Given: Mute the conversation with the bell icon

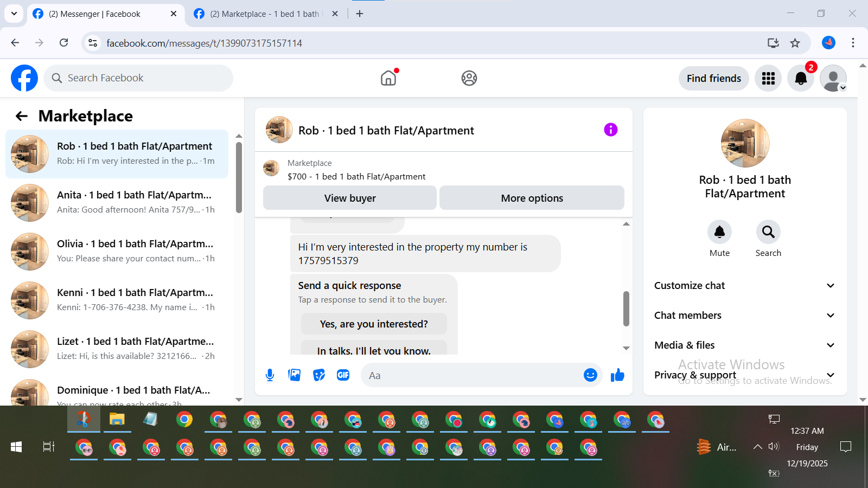Looking at the screenshot, I should pos(719,232).
